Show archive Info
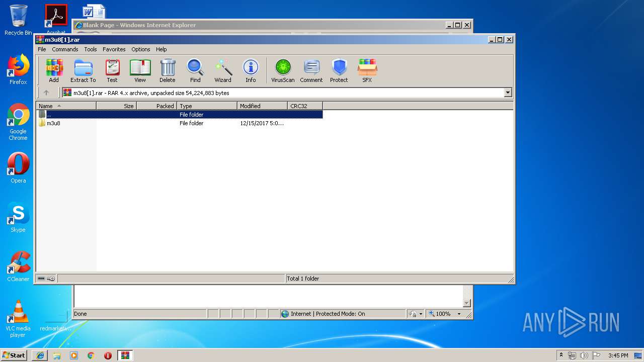Image resolution: width=644 pixels, height=362 pixels. [251, 70]
